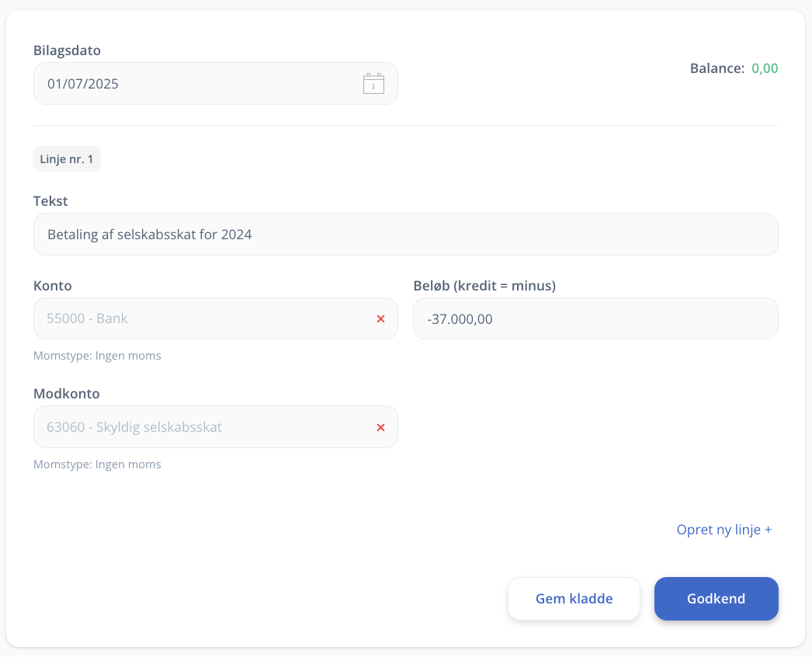812x657 pixels.
Task: Add a new line via Opret ny linje
Action: tap(724, 530)
